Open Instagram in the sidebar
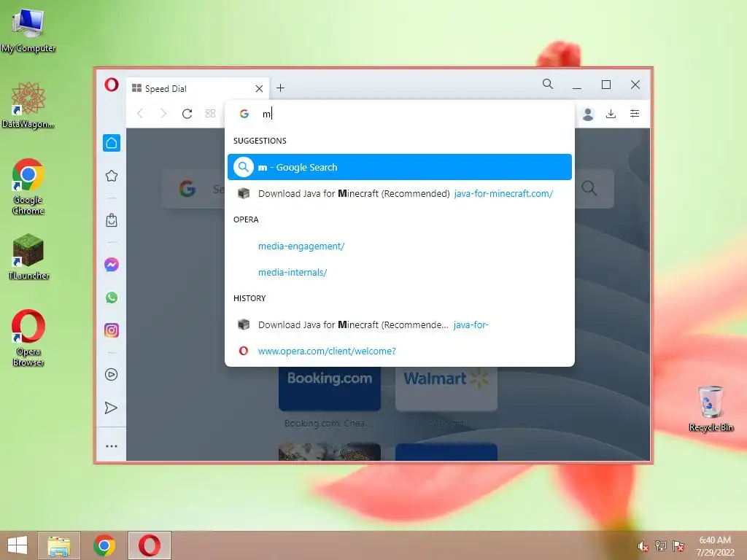The width and height of the screenshot is (747, 560). pos(112,330)
